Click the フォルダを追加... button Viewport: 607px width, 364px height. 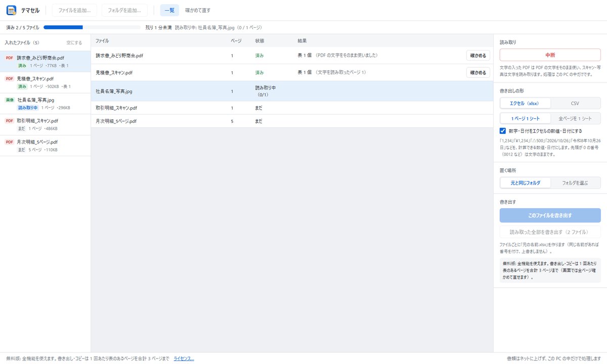[124, 10]
